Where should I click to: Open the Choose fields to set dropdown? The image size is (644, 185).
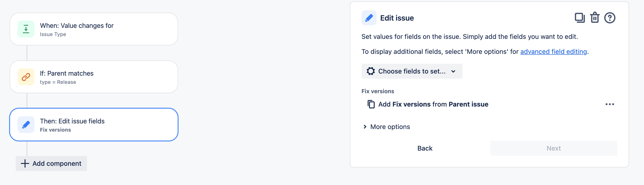click(x=412, y=71)
